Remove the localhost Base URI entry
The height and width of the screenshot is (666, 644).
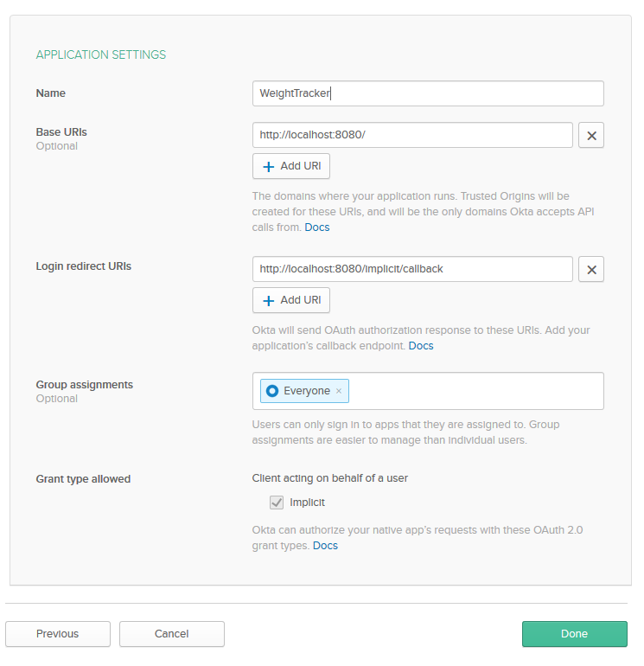590,136
